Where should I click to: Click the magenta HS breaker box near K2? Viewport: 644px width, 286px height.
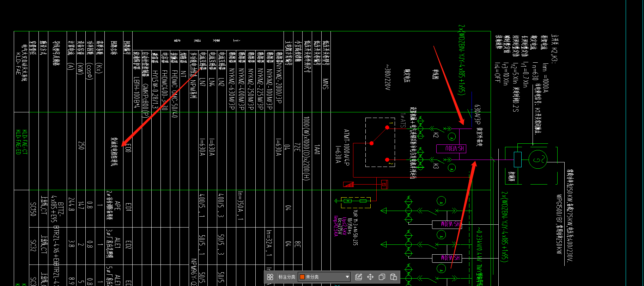[x=451, y=149]
